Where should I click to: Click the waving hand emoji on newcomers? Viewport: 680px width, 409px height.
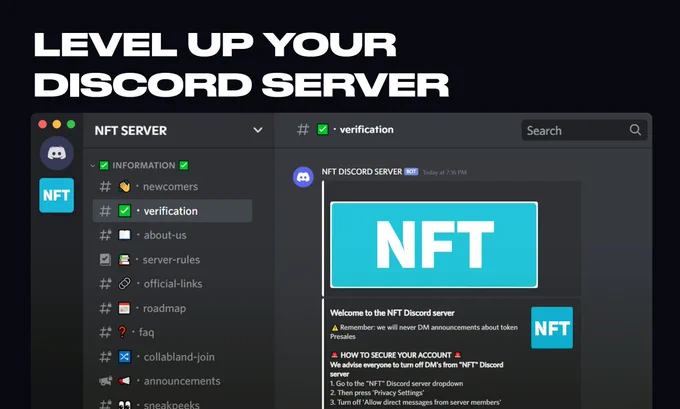click(x=124, y=187)
